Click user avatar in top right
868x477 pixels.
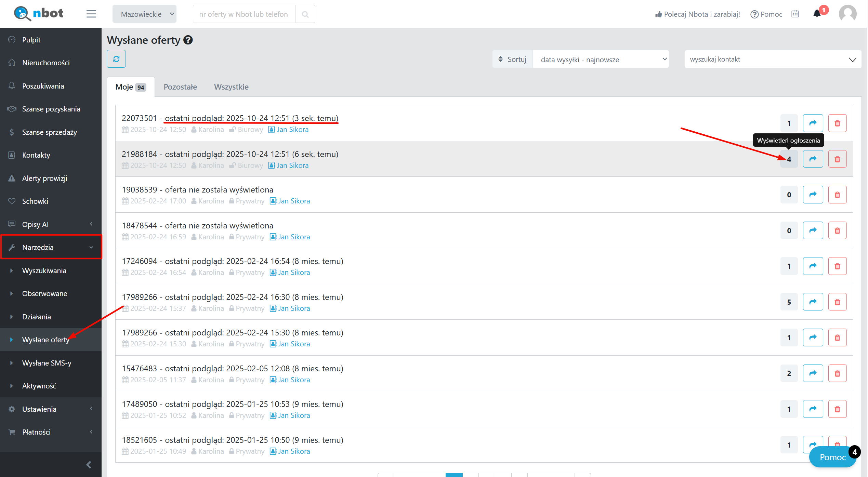click(x=847, y=14)
